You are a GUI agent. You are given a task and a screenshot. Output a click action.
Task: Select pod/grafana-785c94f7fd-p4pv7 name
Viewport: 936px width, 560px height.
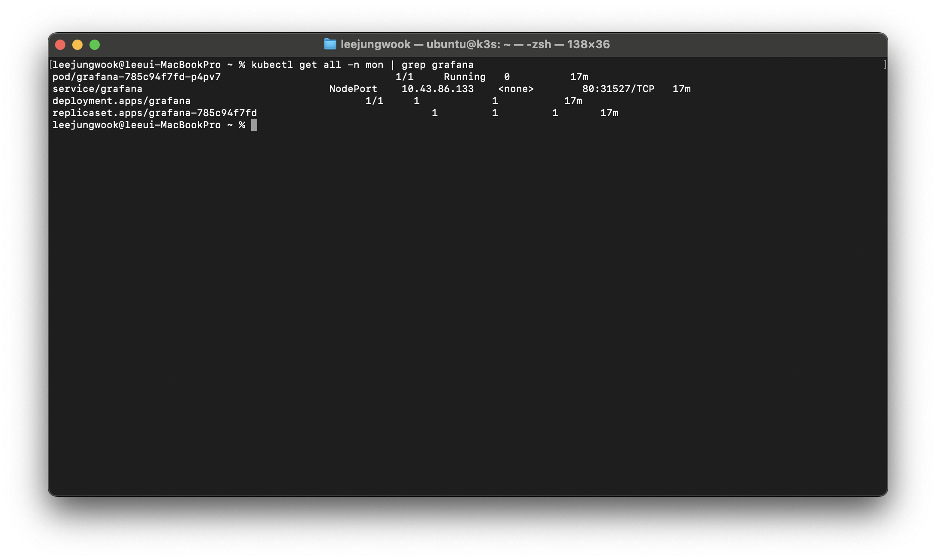coord(137,77)
